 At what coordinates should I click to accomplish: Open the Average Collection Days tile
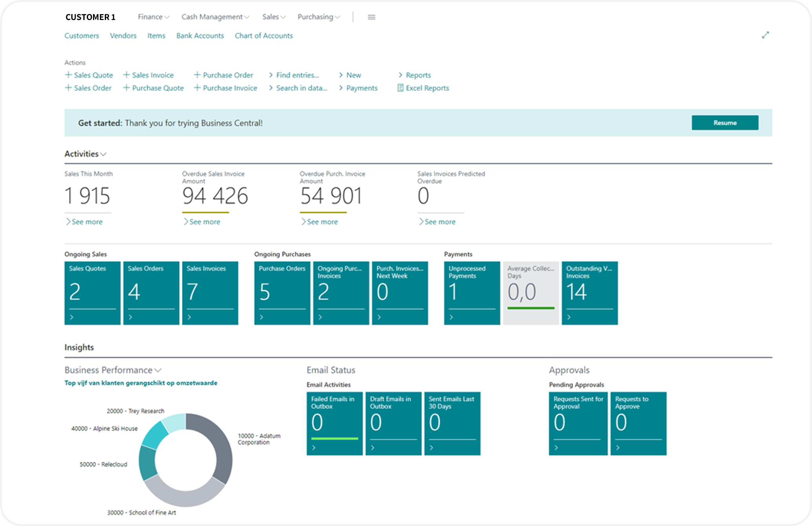click(x=531, y=293)
